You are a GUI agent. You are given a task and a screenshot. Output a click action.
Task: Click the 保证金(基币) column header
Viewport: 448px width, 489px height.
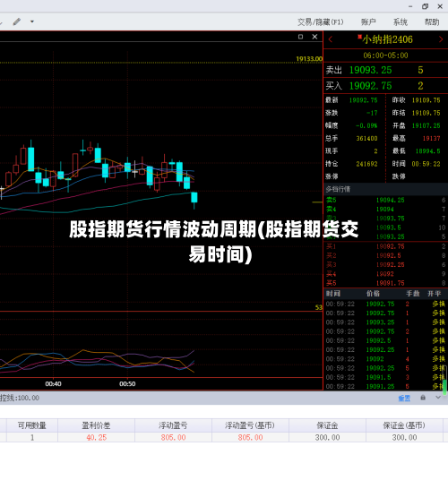404,425
